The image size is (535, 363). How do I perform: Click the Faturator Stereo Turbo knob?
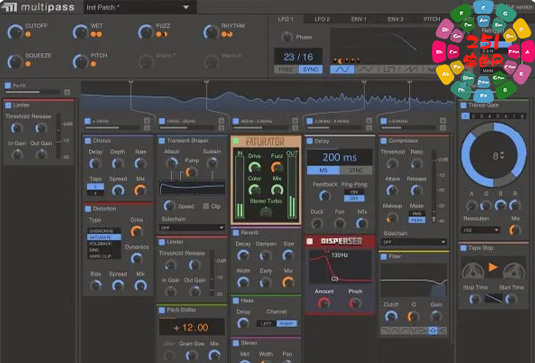coord(266,212)
